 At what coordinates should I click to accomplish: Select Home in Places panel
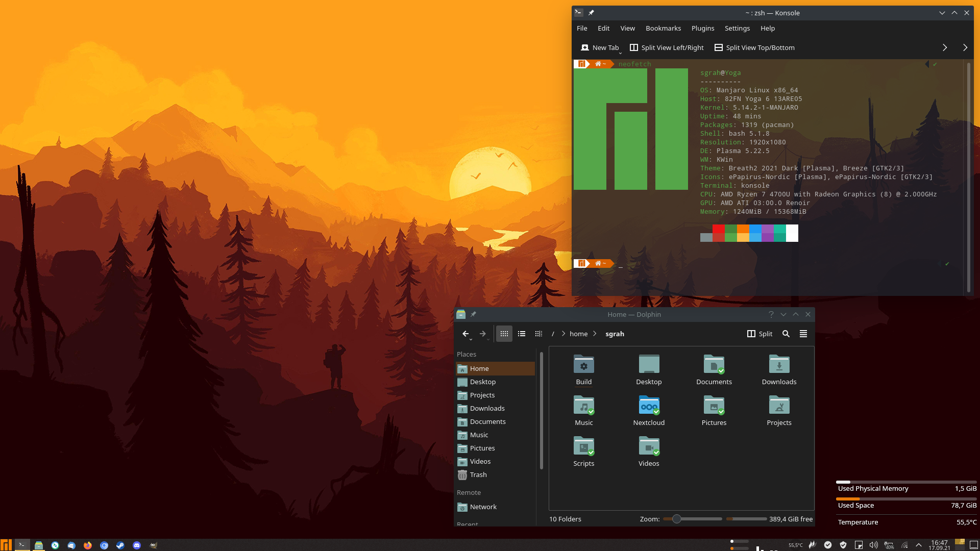[495, 368]
